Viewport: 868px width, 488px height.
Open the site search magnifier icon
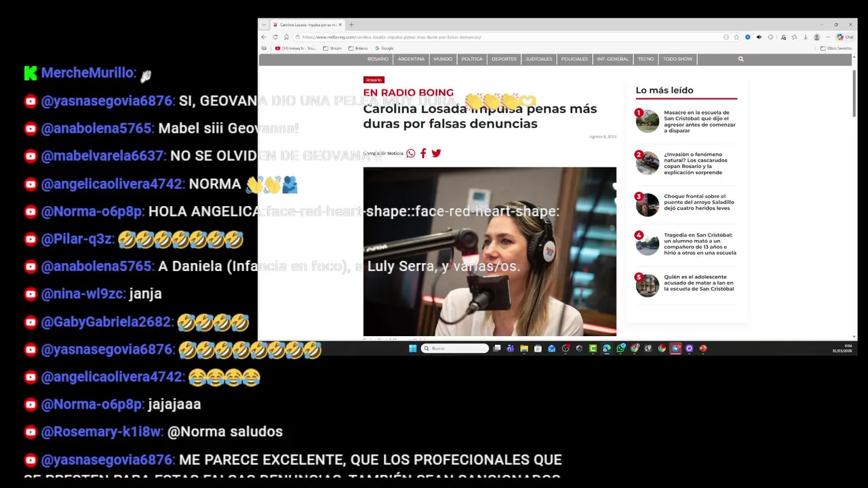point(741,59)
